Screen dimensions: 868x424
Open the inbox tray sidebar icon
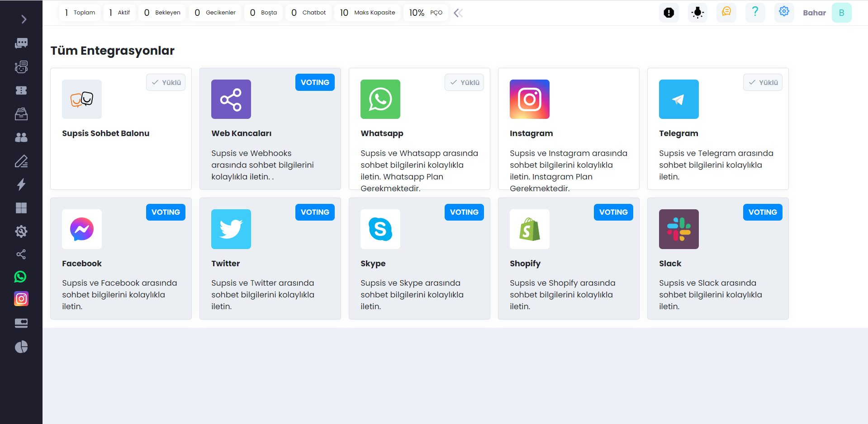coord(21,114)
